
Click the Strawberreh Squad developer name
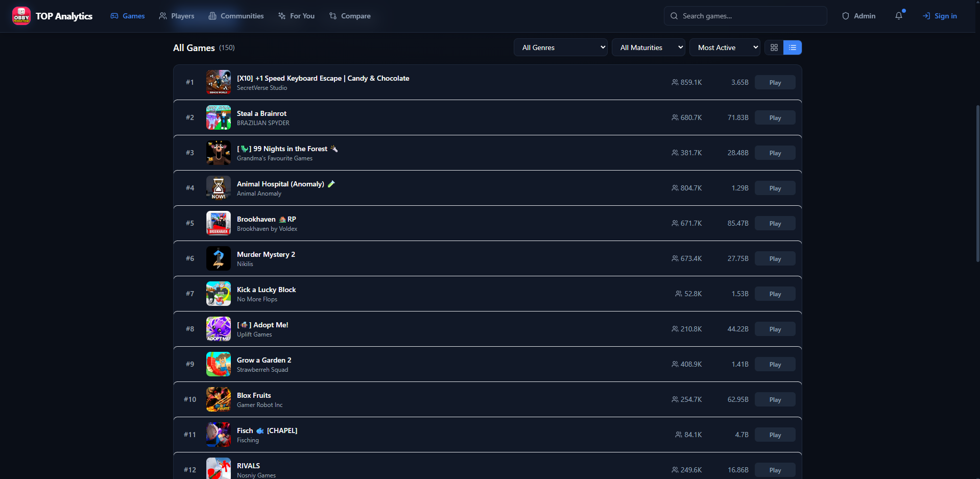click(x=262, y=370)
